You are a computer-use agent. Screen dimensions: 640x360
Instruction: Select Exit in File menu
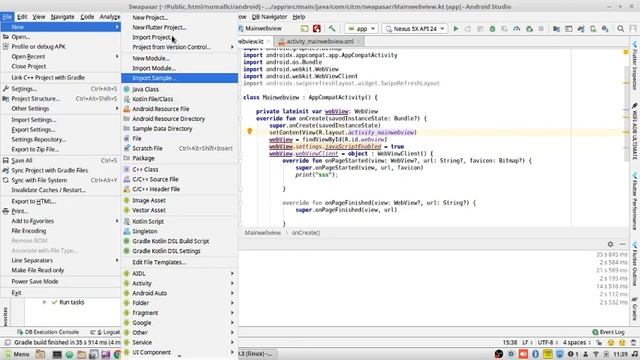point(60,293)
